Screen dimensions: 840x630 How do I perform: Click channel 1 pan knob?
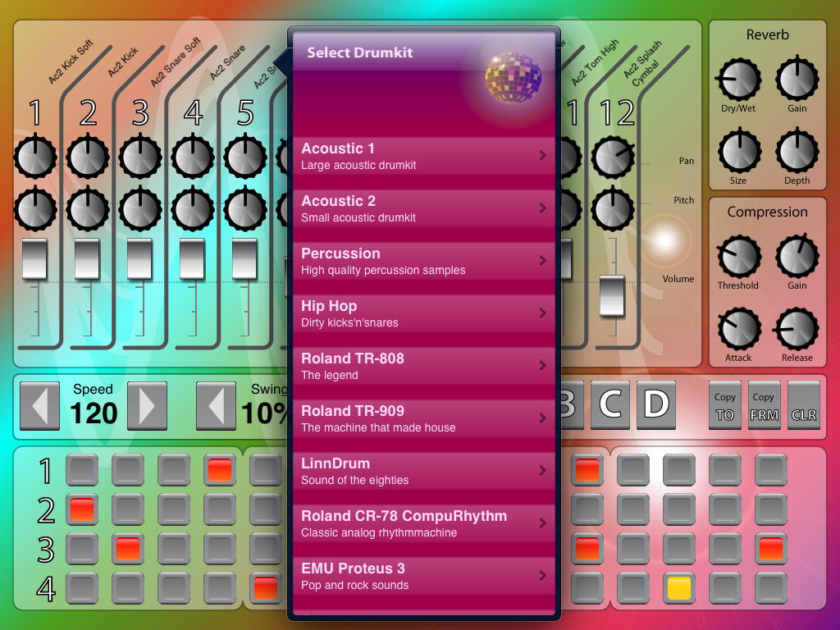click(35, 157)
